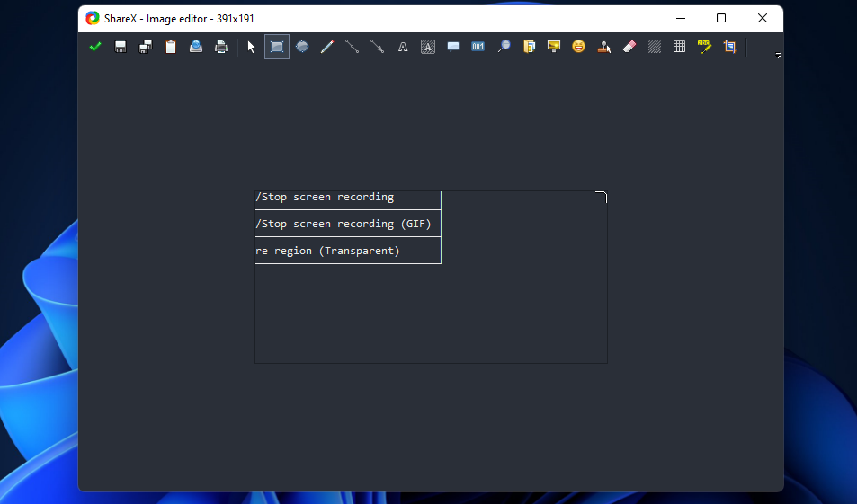This screenshot has height=504, width=857.
Task: Select the Sticker emoji tool
Action: point(579,47)
